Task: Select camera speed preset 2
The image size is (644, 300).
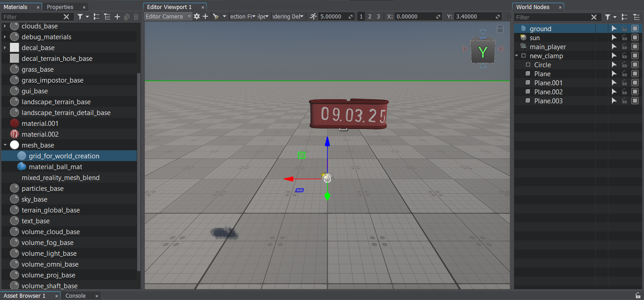Action: click(370, 16)
